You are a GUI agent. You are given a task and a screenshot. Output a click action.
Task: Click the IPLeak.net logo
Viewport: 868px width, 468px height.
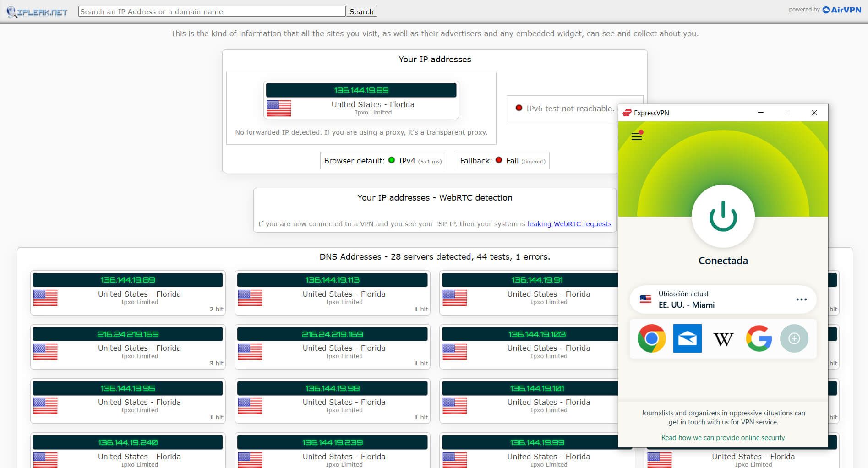(x=37, y=12)
